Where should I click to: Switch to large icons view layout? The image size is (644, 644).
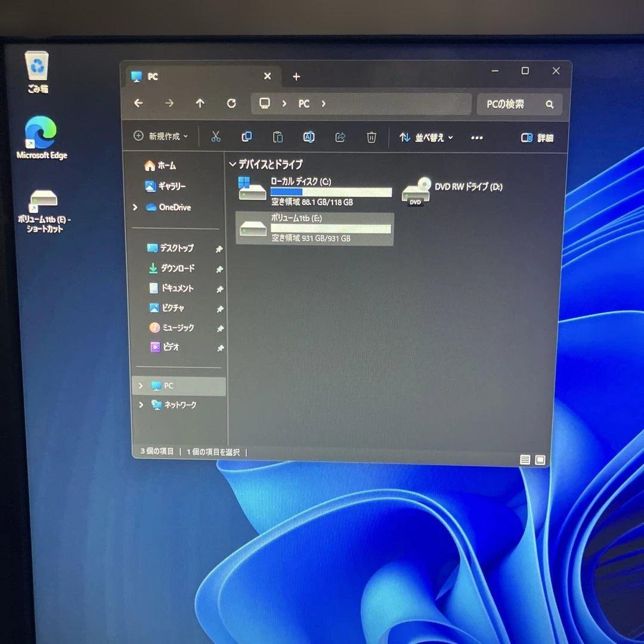tap(540, 460)
